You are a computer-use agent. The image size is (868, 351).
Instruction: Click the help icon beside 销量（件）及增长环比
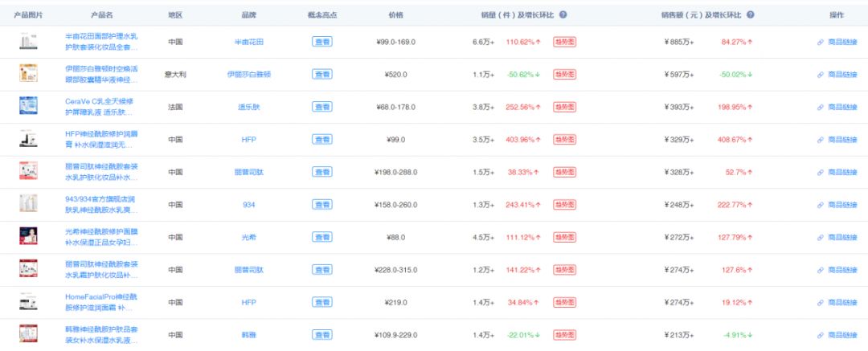[x=563, y=15]
